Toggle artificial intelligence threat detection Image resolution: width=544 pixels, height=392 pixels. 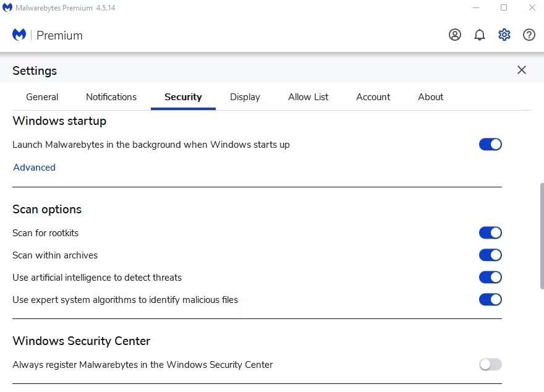(x=490, y=278)
